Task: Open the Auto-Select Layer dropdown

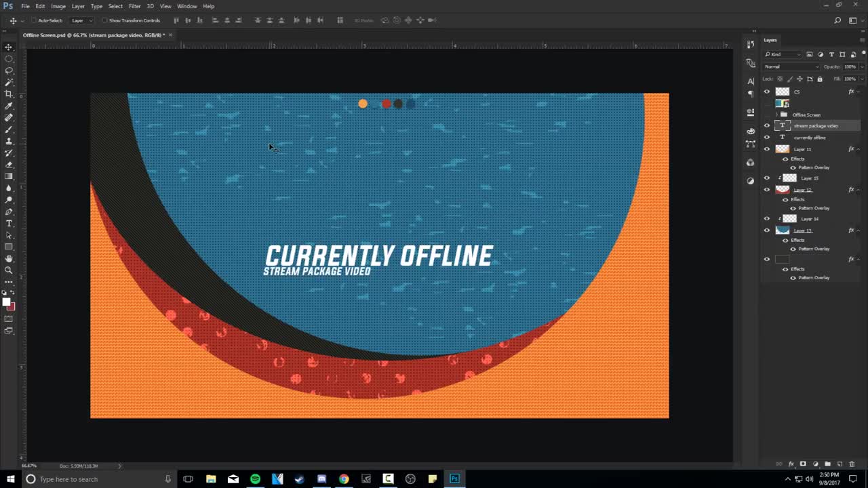Action: click(81, 20)
